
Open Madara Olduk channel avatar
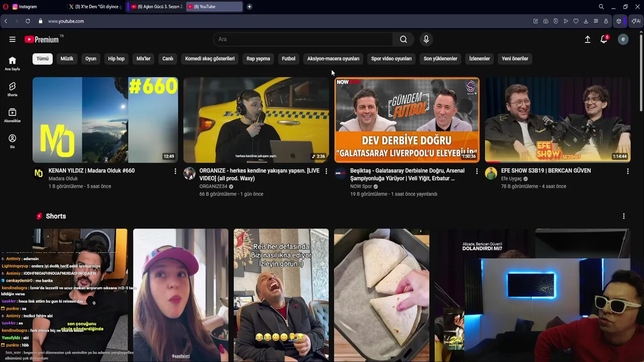coord(38,173)
